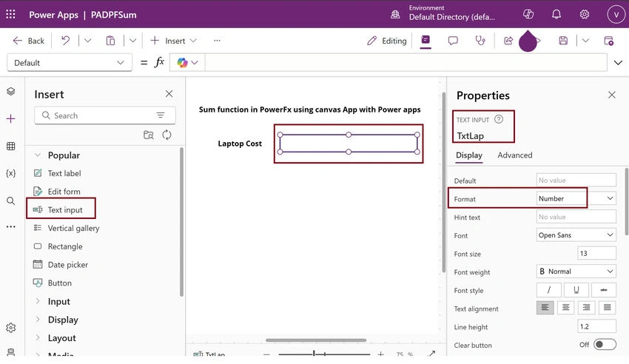Select the Laptop Cost label
629x364 pixels.
(x=240, y=144)
